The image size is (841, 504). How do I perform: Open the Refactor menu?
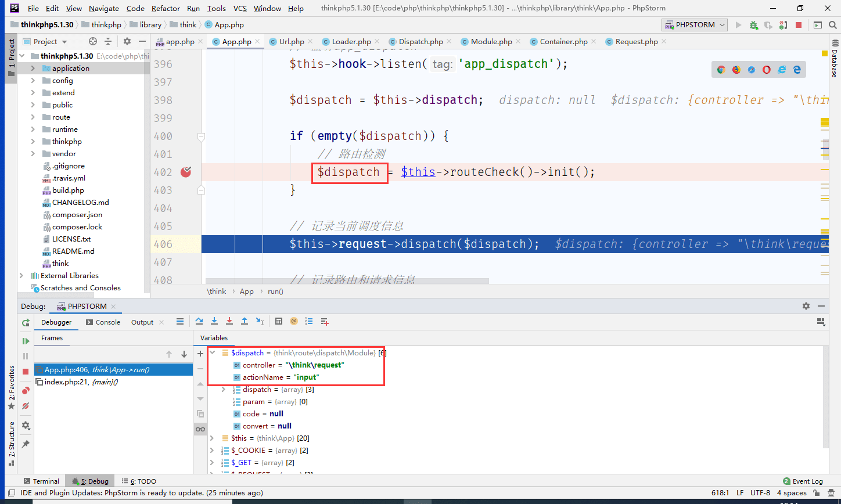point(166,8)
